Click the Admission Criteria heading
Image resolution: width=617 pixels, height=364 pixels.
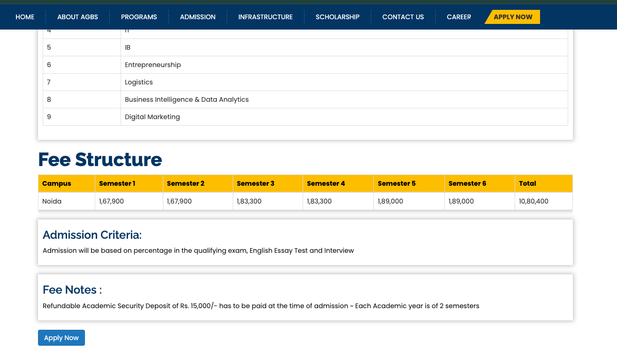92,235
